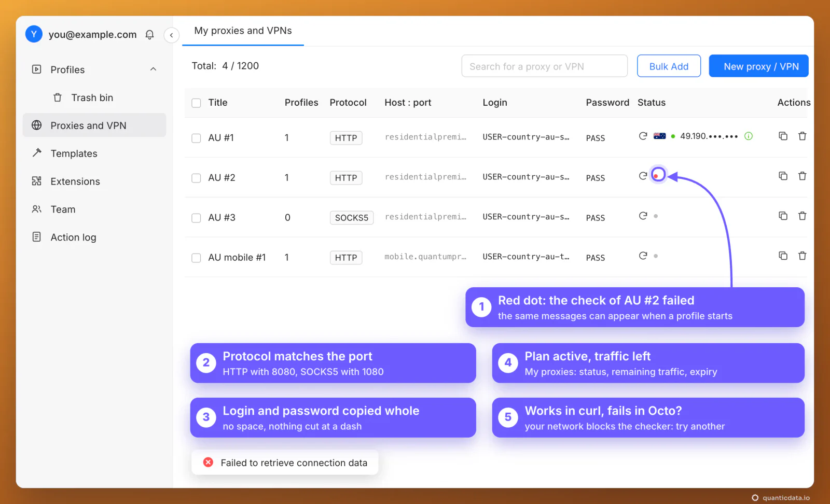This screenshot has height=504, width=830.
Task: Copy the AU #2 proxy entry
Action: coord(783,176)
